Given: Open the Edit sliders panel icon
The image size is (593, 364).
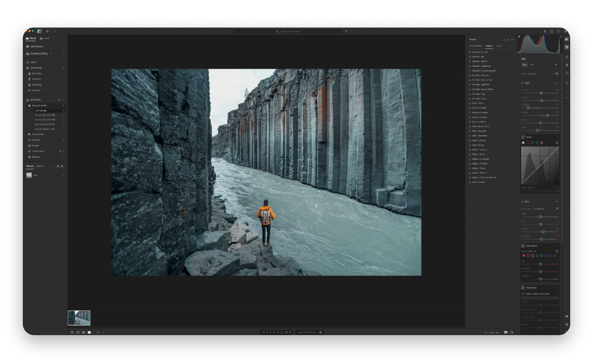Looking at the screenshot, I should 567,46.
